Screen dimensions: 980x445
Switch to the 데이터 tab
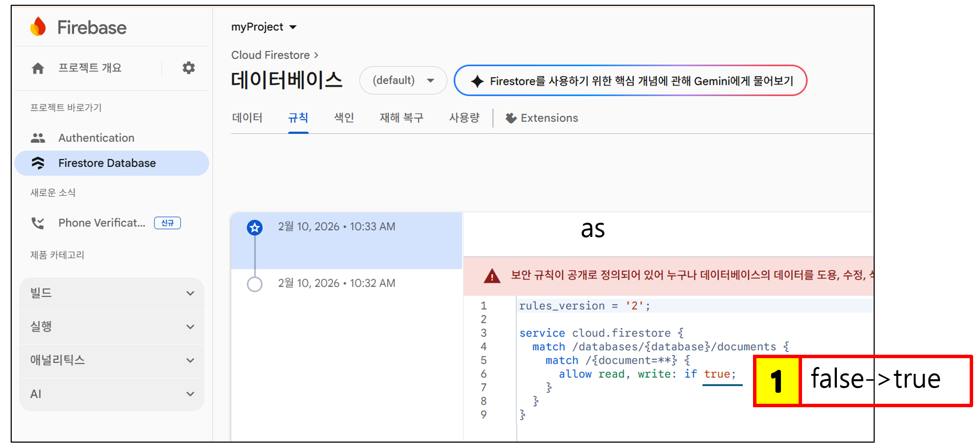click(247, 118)
